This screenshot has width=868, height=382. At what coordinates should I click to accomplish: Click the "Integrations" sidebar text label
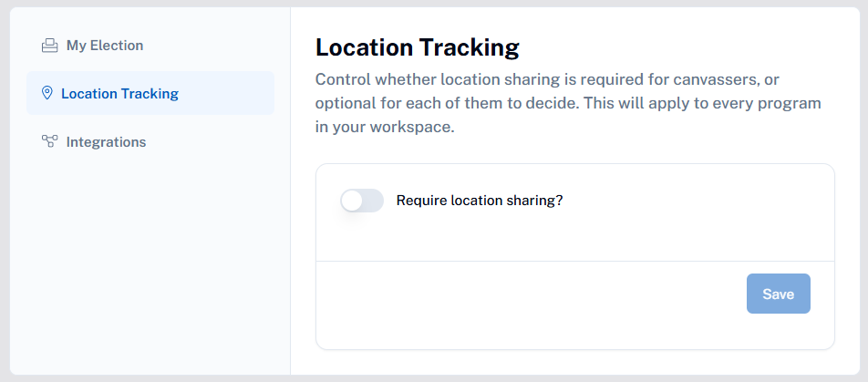pos(106,141)
